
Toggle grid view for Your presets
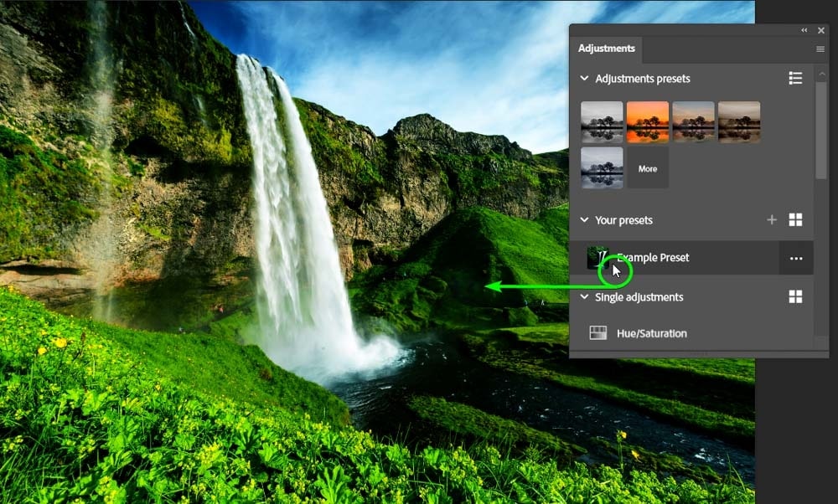(795, 220)
